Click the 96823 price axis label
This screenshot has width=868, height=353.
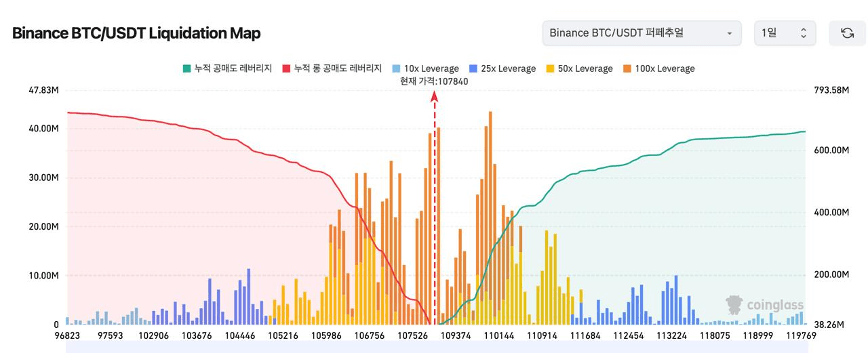click(68, 335)
